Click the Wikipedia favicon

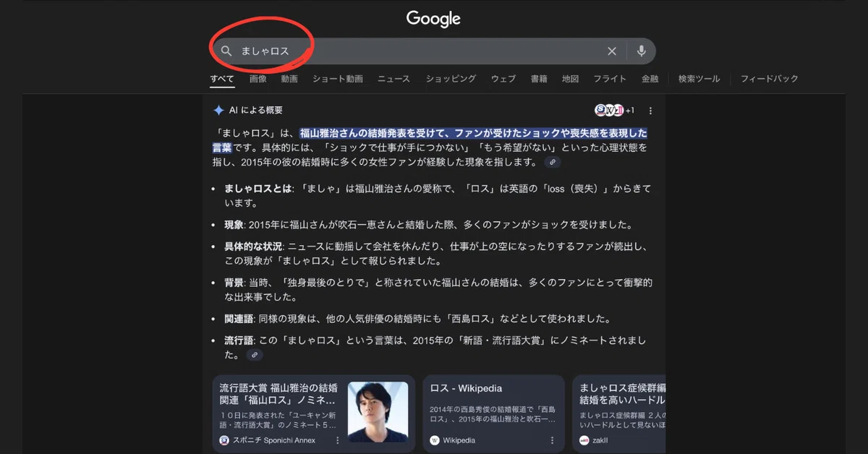[435, 440]
